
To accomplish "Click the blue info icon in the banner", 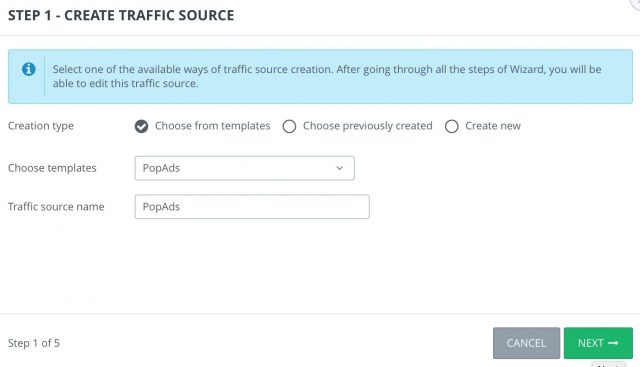I will (29, 69).
